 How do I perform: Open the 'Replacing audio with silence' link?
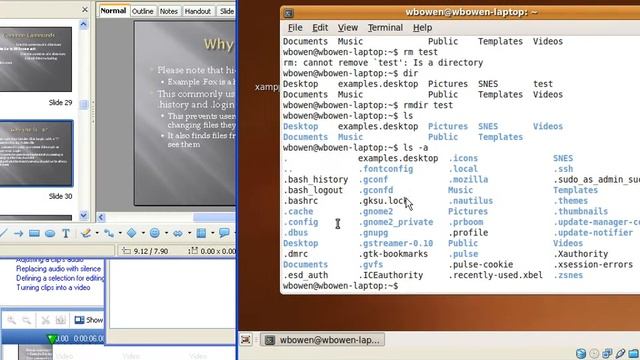point(58,269)
